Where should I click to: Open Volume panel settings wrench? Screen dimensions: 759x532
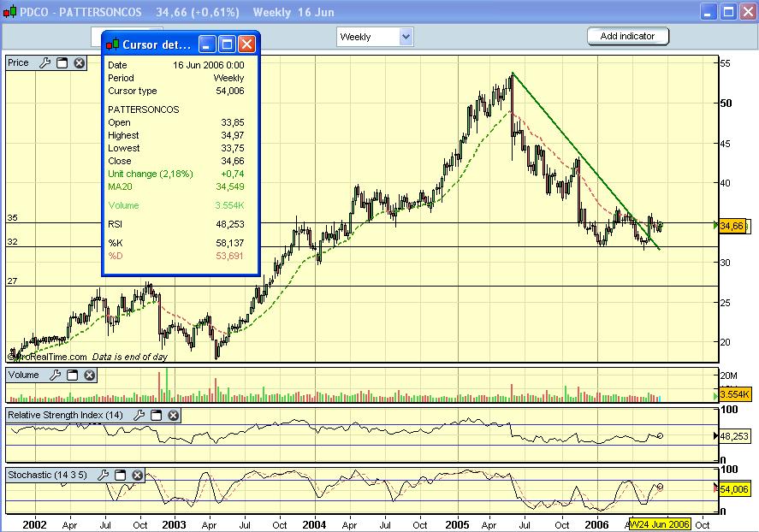(55, 375)
